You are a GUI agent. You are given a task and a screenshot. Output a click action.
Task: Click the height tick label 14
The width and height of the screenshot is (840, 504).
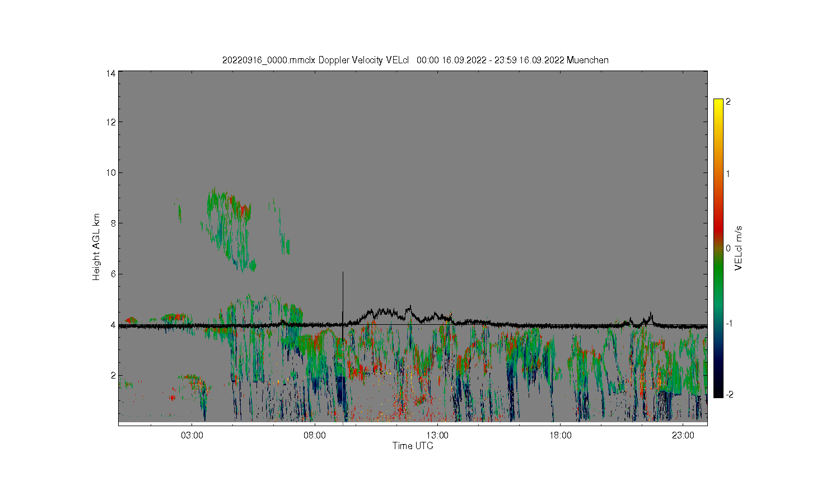pos(111,73)
